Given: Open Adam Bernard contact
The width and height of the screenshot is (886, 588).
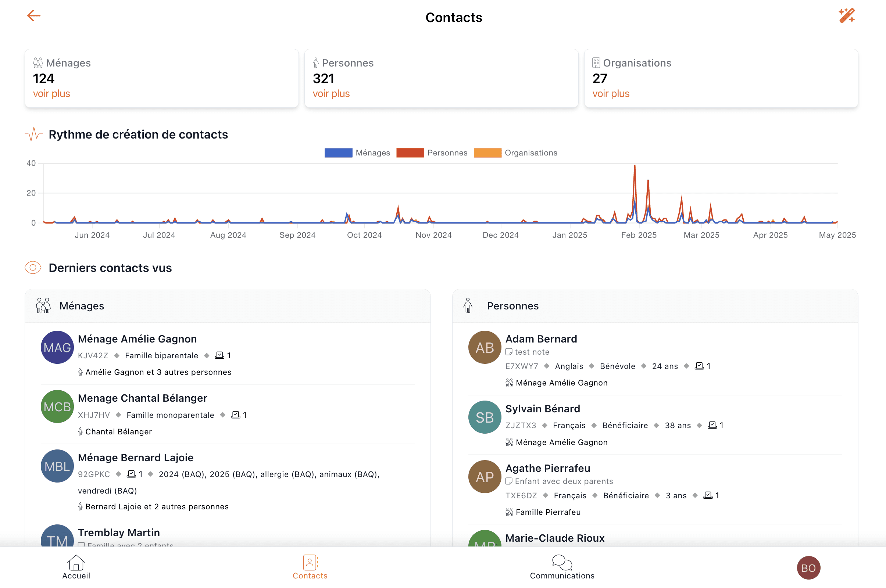Looking at the screenshot, I should (541, 339).
